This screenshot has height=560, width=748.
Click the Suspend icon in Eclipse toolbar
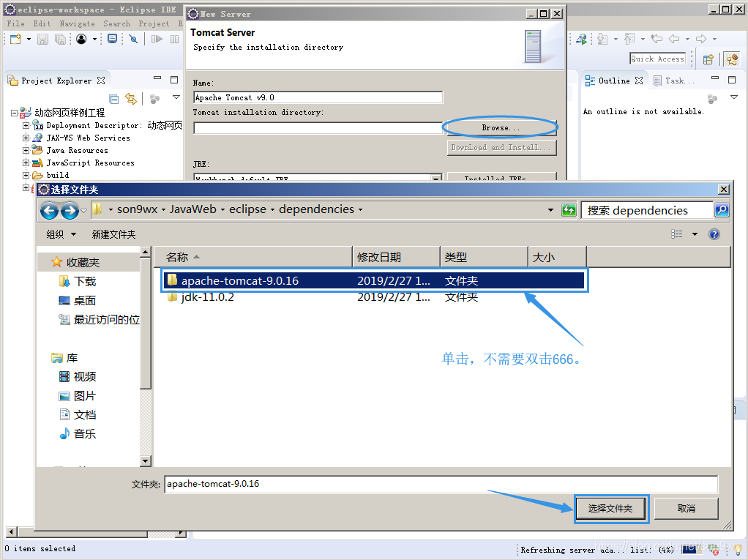pos(175,39)
